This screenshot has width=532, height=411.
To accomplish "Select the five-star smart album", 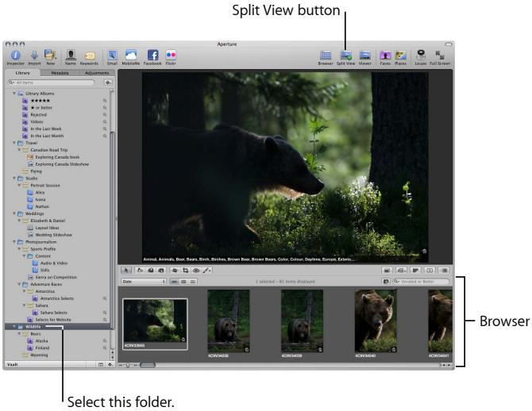I will tap(40, 101).
